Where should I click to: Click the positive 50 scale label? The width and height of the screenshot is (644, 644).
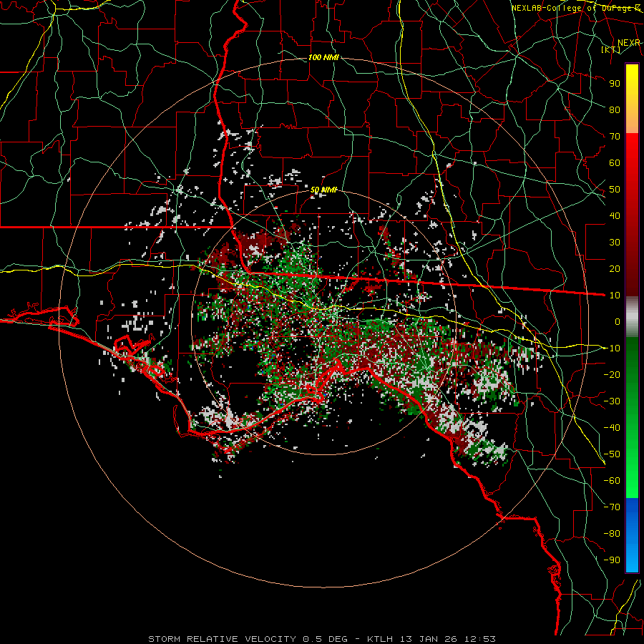tap(615, 190)
